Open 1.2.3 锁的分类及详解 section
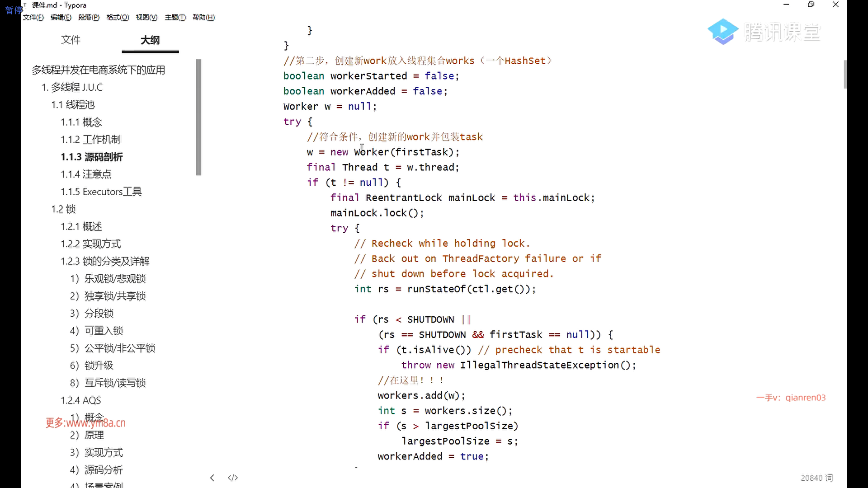This screenshot has width=868, height=488. (x=105, y=261)
